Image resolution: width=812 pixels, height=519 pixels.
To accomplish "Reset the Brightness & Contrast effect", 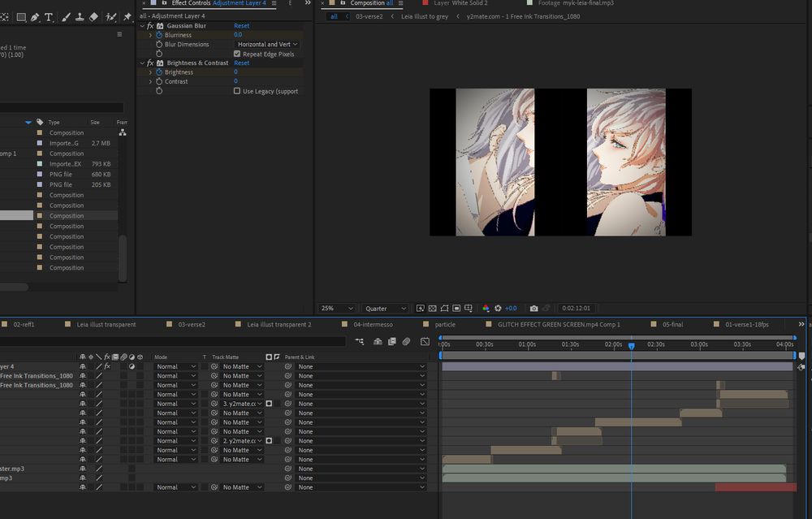I will coord(241,63).
